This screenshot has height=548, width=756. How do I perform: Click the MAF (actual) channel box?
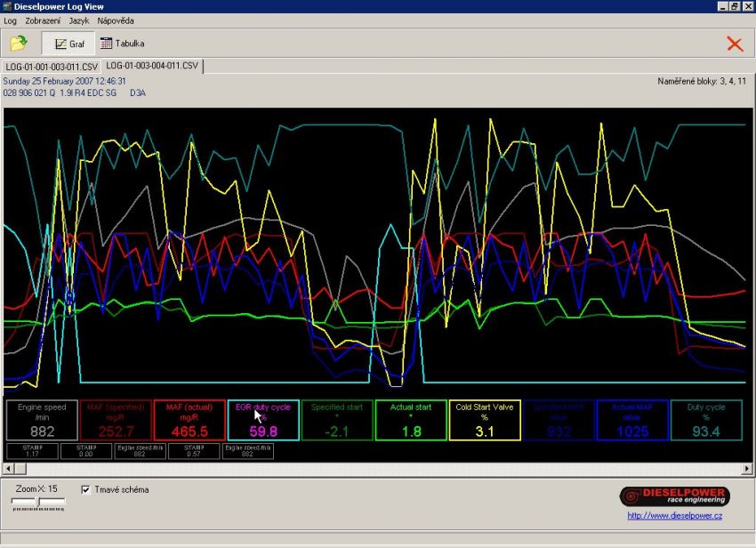pyautogui.click(x=189, y=420)
